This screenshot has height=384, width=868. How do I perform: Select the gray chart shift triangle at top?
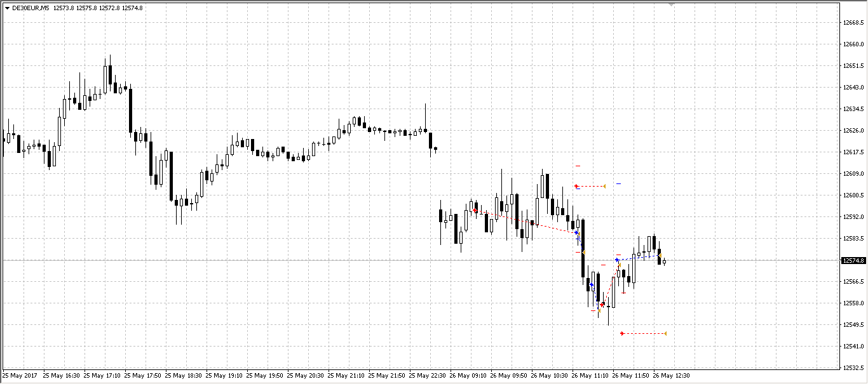coord(672,4)
